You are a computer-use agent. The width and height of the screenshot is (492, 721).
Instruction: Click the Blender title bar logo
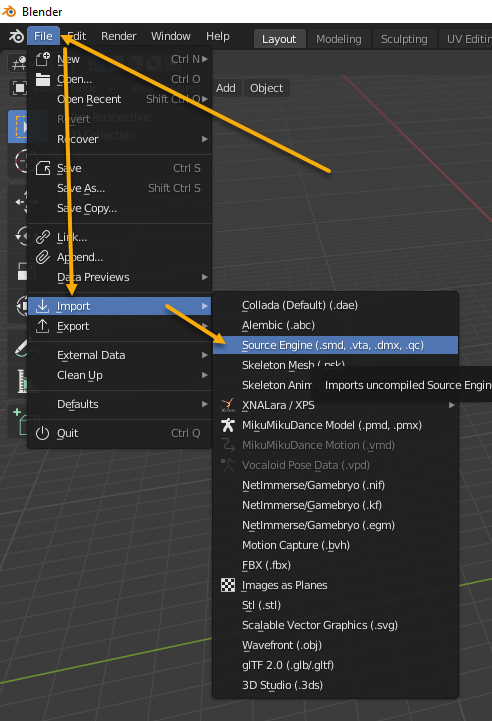(x=9, y=11)
